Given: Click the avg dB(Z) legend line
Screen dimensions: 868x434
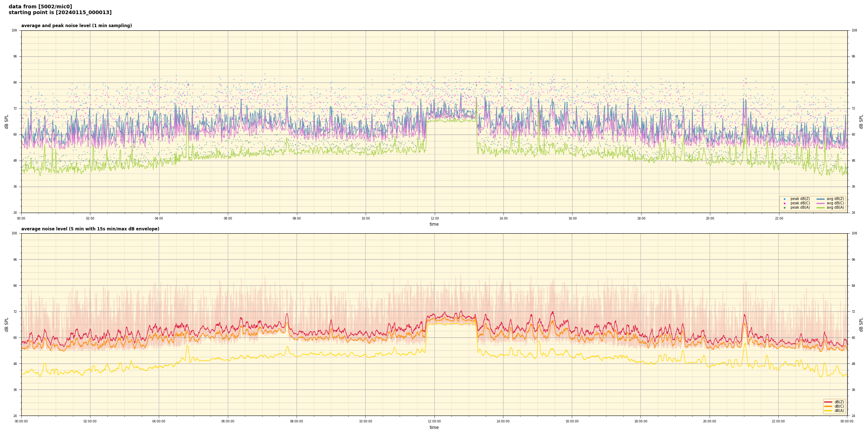Looking at the screenshot, I should click(821, 199).
